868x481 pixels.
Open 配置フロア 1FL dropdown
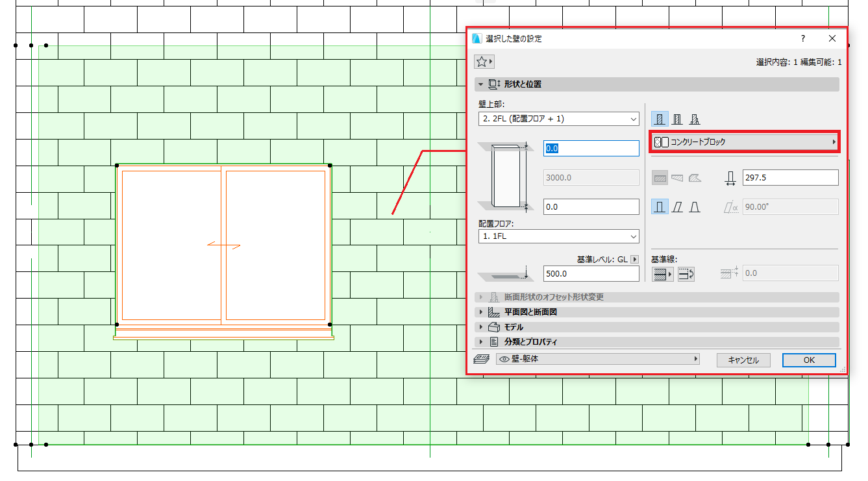coord(559,236)
